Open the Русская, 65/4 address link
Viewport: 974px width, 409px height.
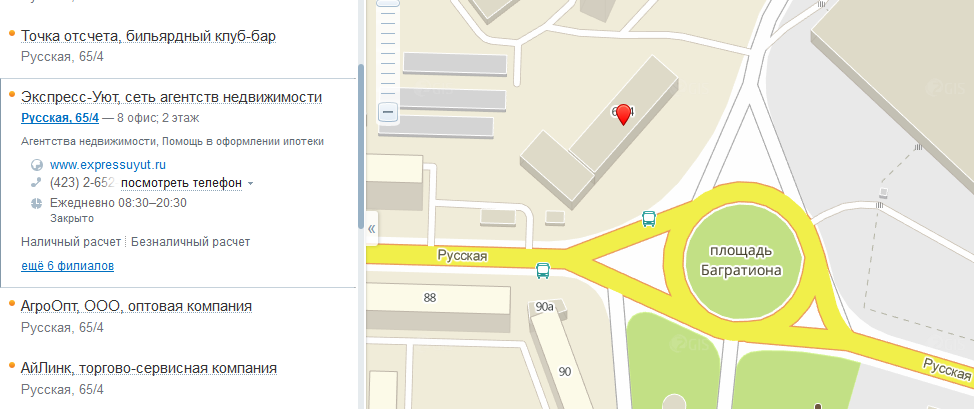click(x=60, y=117)
